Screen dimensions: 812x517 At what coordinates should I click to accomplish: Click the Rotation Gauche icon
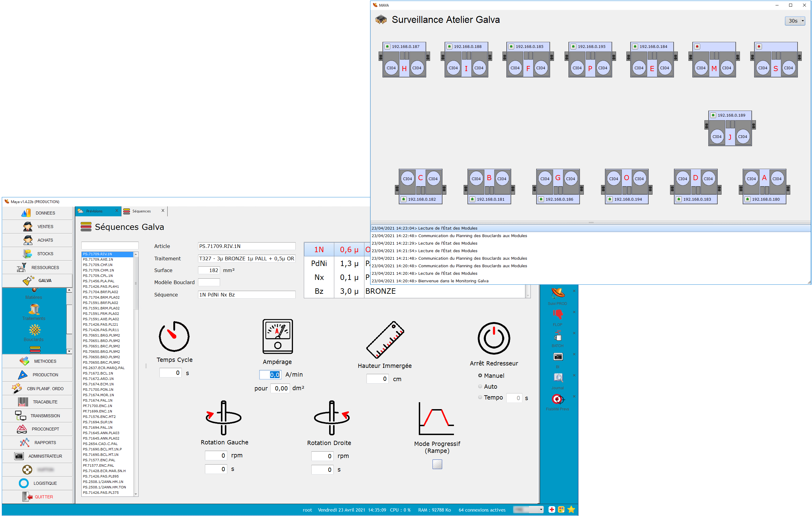[223, 418]
